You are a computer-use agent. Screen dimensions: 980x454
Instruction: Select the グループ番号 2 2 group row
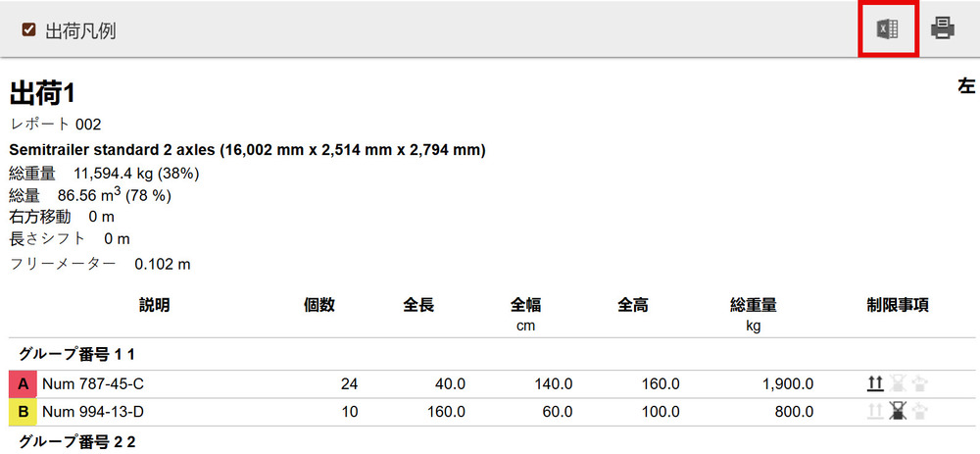pyautogui.click(x=76, y=441)
